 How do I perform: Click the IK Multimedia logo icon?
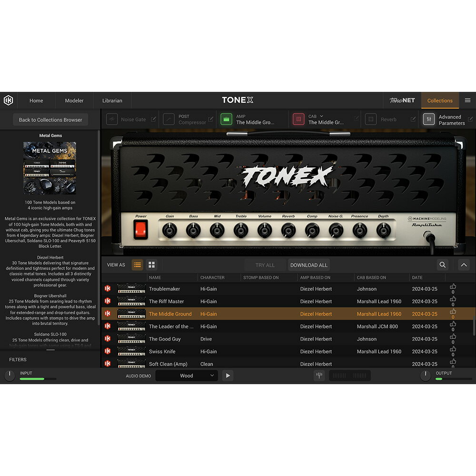[x=9, y=100]
